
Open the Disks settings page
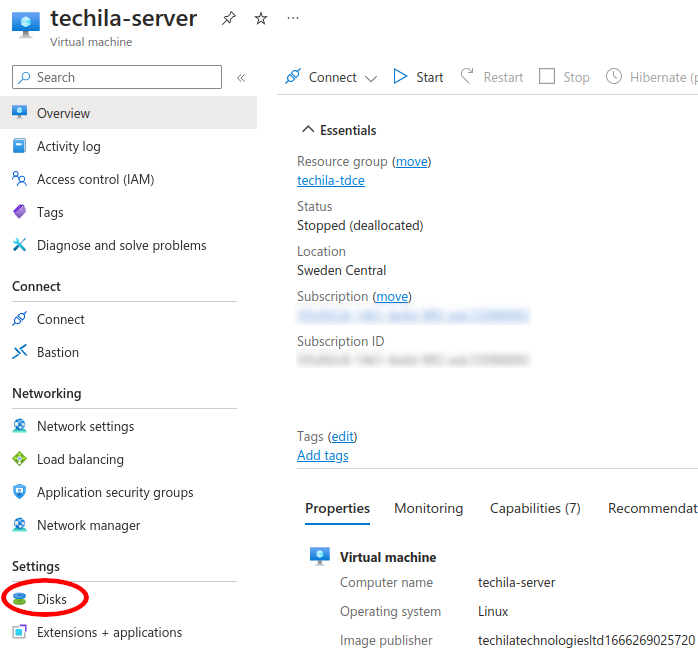pyautogui.click(x=52, y=599)
